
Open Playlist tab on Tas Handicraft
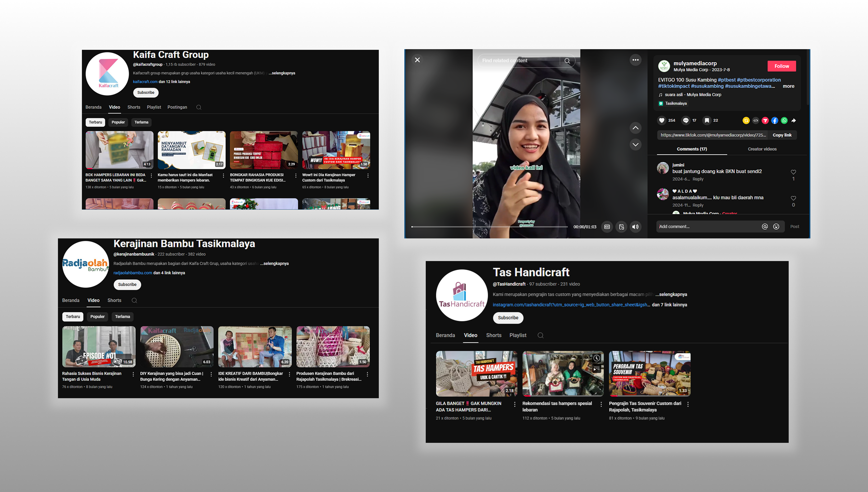tap(518, 335)
